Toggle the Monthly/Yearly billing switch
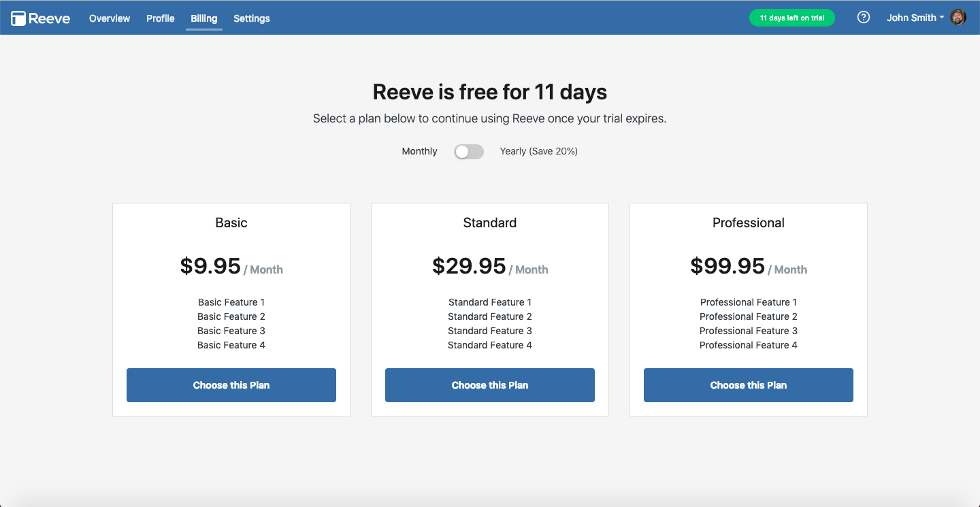The width and height of the screenshot is (980, 507). pyautogui.click(x=469, y=152)
